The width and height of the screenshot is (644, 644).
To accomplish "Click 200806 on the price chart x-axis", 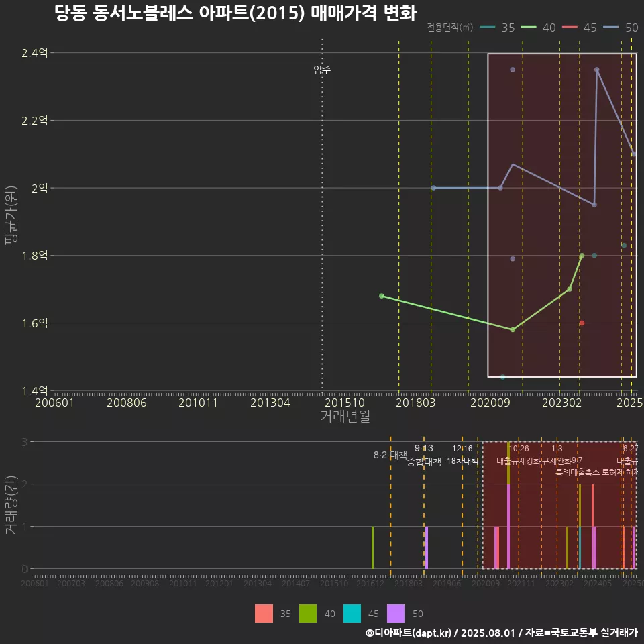I will 127,402.
